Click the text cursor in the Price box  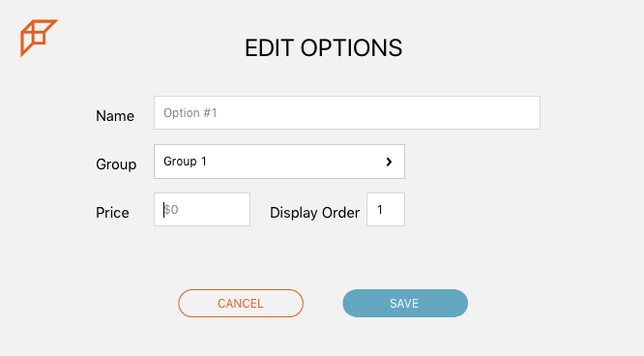tap(163, 210)
